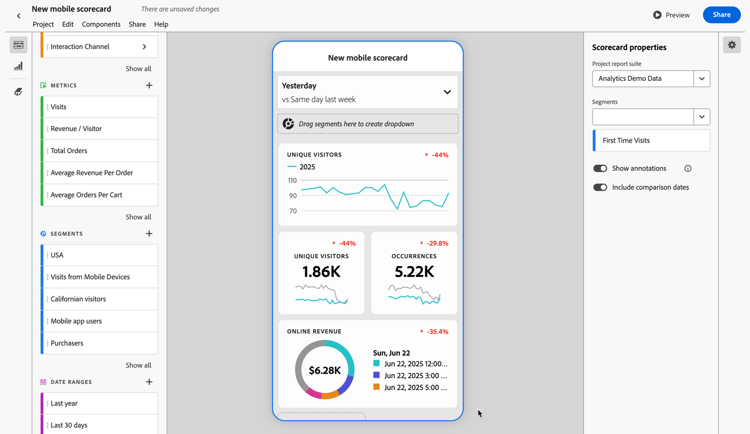Select the Occurrences 5.22K tile
The width and height of the screenshot is (750, 434).
pyautogui.click(x=414, y=273)
